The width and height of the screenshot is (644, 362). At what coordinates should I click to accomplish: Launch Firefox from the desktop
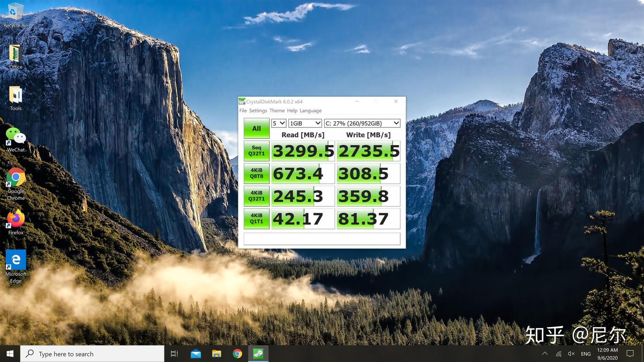16,220
